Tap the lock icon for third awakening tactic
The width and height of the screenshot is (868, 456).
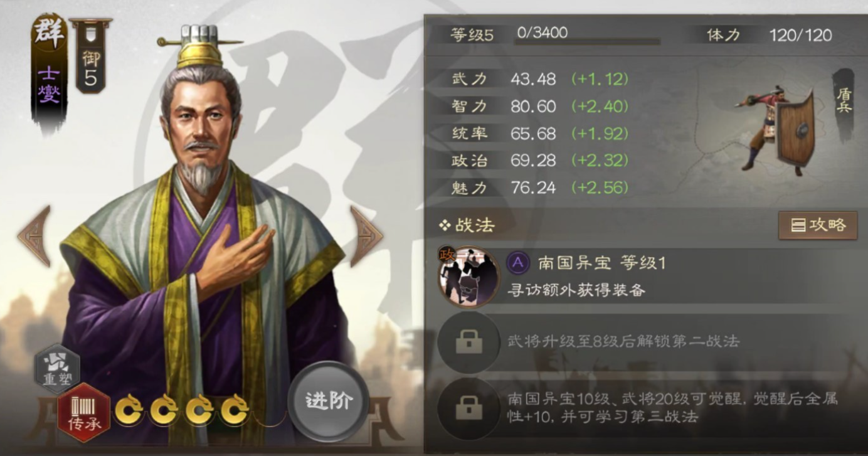pos(469,408)
